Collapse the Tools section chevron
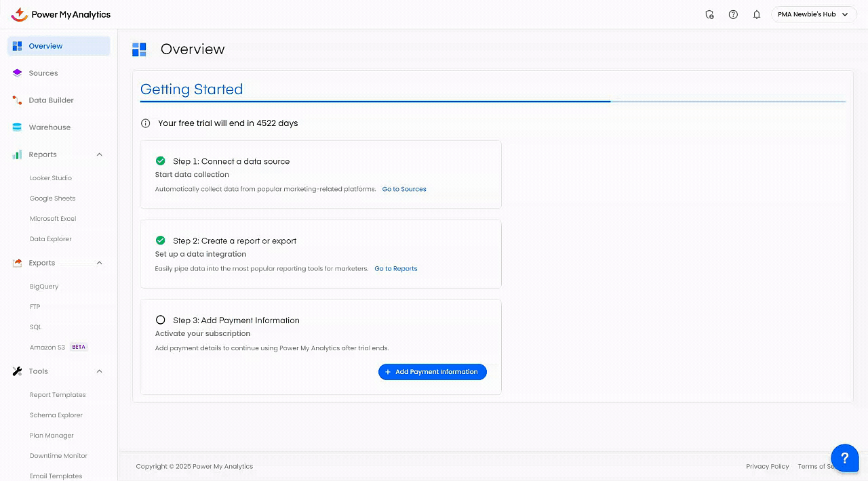Image resolution: width=868 pixels, height=481 pixels. [x=99, y=371]
